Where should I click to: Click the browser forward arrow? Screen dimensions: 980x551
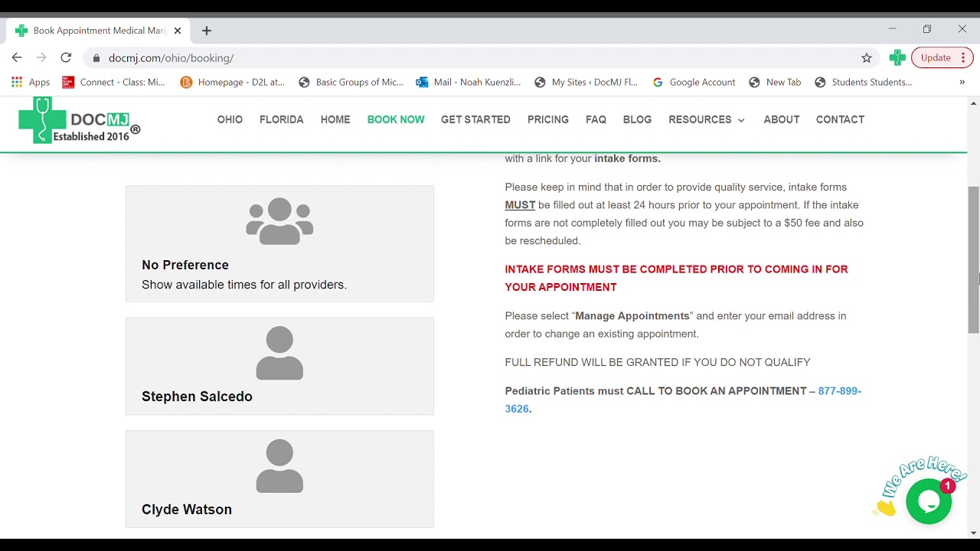coord(41,57)
